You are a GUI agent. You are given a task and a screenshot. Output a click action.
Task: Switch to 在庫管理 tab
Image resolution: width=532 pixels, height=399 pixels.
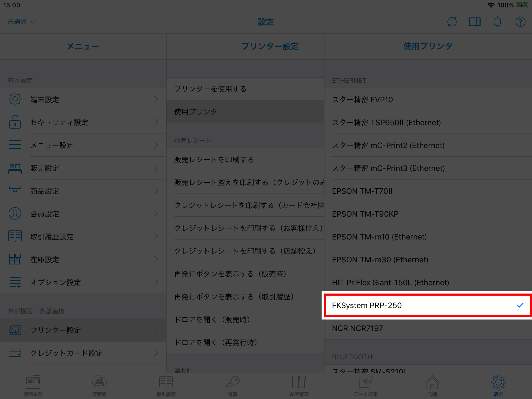(299, 386)
